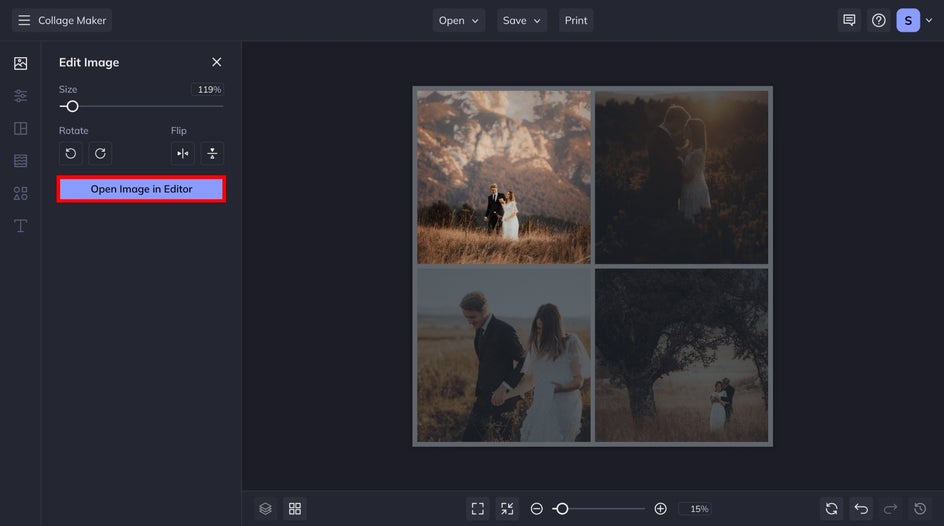Open the Customize sliders sidebar icon
This screenshot has height=526, width=944.
pos(20,96)
